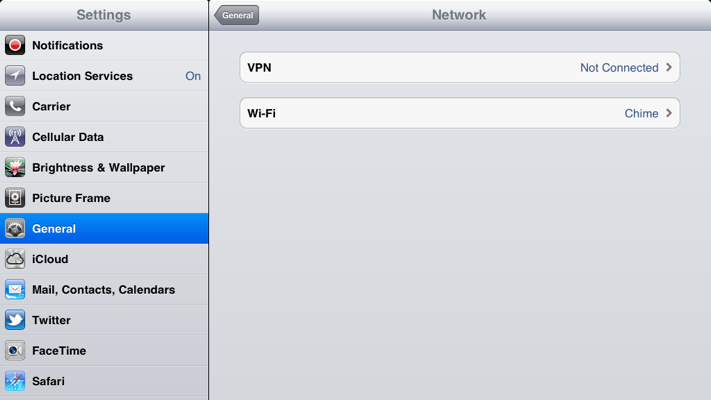The width and height of the screenshot is (711, 400).
Task: Open the Chime Wi-Fi network link
Action: coord(642,113)
